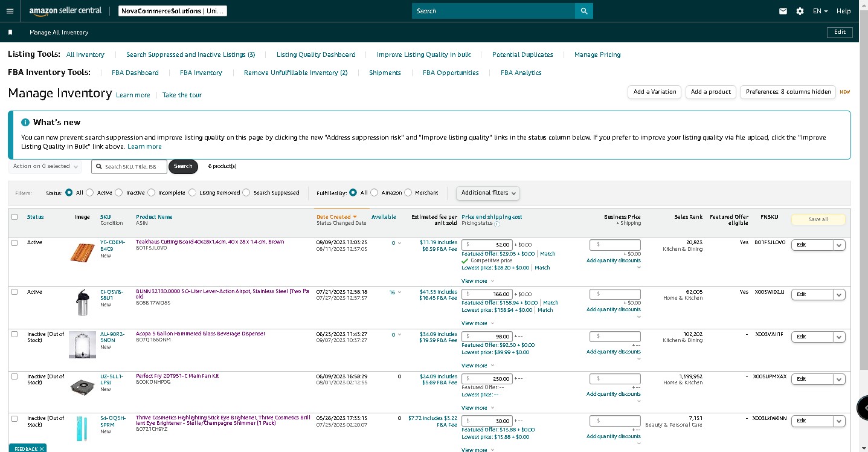Select the Search Suppressed status radio
This screenshot has height=452, width=868.
(246, 193)
